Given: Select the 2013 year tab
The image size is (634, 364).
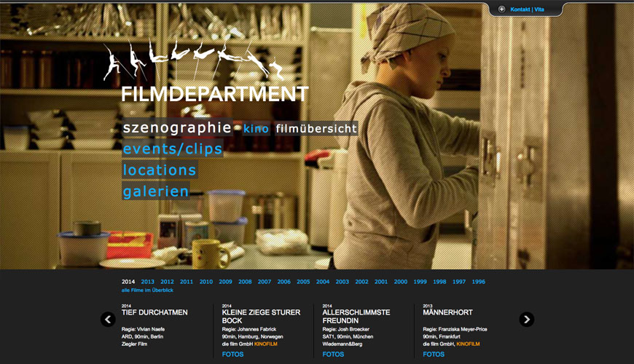Looking at the screenshot, I should pyautogui.click(x=148, y=282).
